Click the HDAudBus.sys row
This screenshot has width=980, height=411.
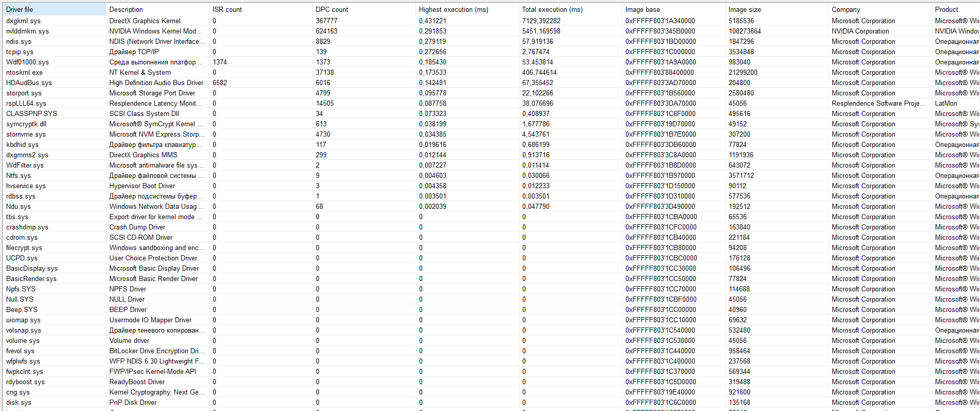point(29,83)
